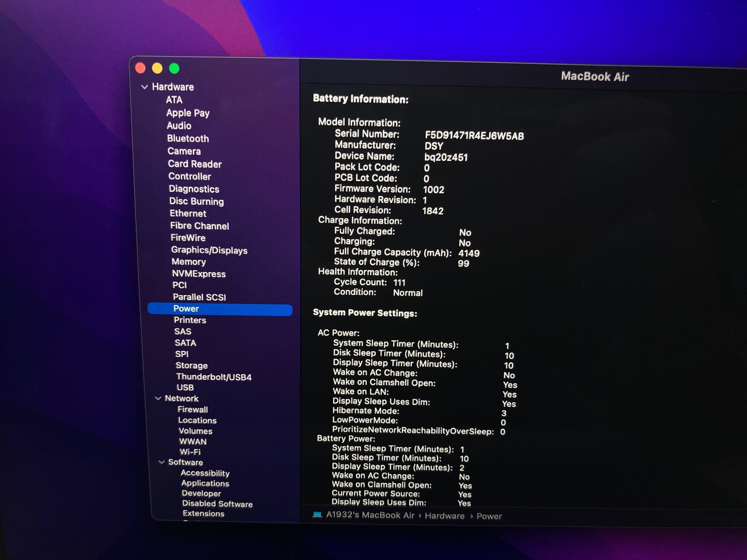Click A1932's MacBook Air in path bar
This screenshot has height=560, width=747.
(x=370, y=515)
